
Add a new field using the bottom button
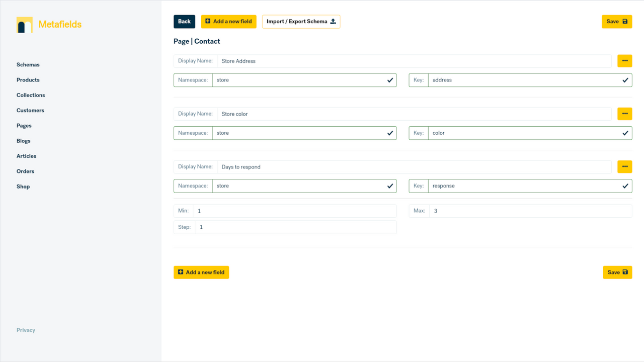point(201,272)
